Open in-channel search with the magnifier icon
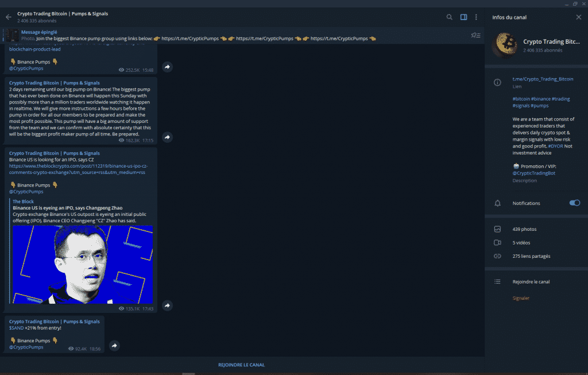The width and height of the screenshot is (588, 375). coord(450,17)
